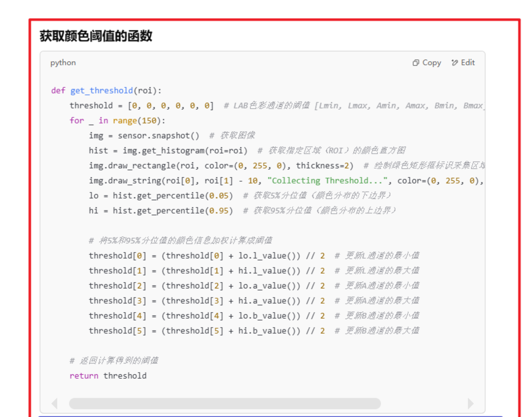Click the img.draw_rectangle code line
The height and width of the screenshot is (417, 532).
(287, 166)
